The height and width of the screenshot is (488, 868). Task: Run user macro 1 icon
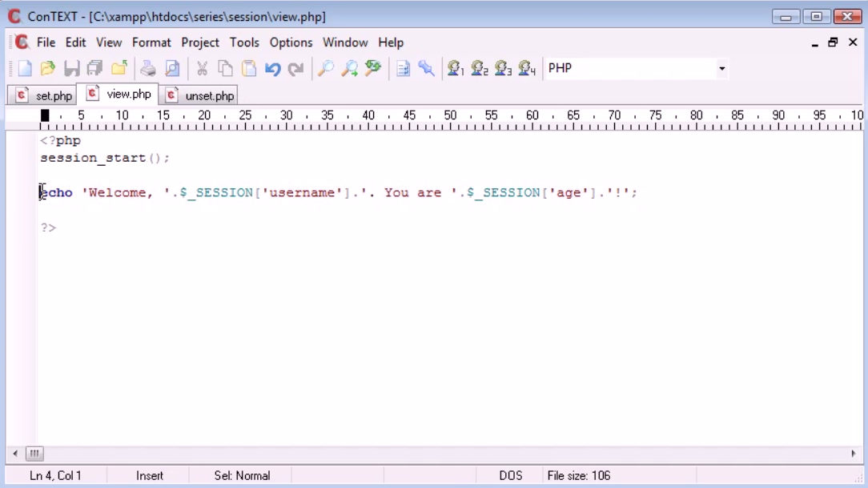coord(456,68)
